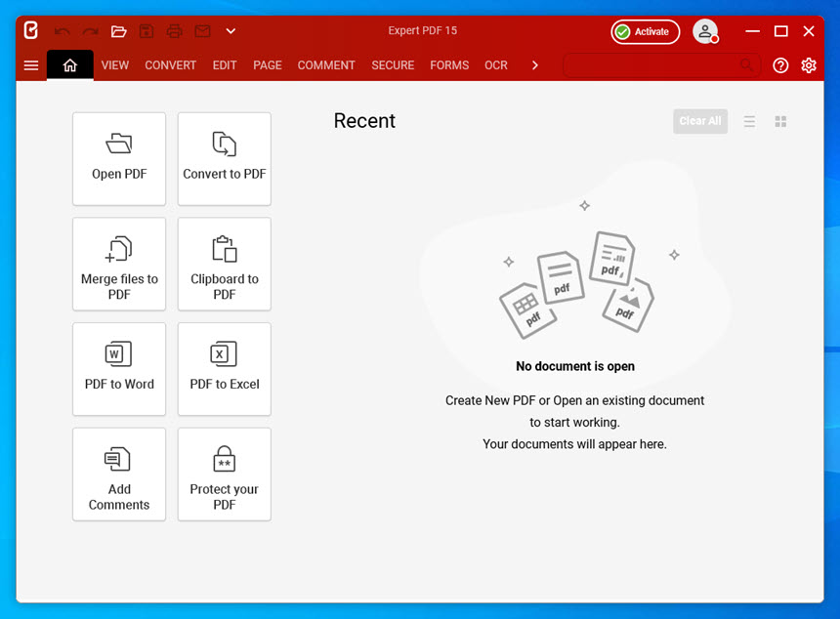The height and width of the screenshot is (619, 840).
Task: Switch to the CONVERT tab
Action: 170,65
